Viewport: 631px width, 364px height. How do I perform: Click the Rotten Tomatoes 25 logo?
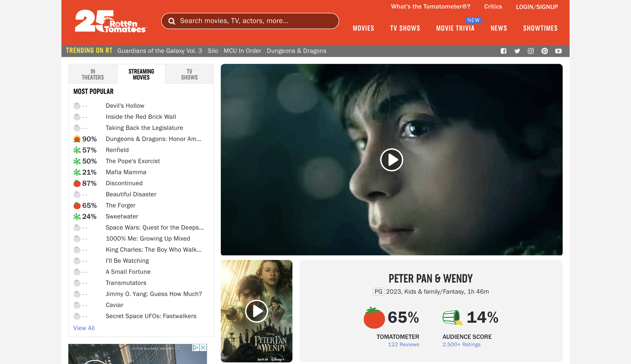pos(110,21)
